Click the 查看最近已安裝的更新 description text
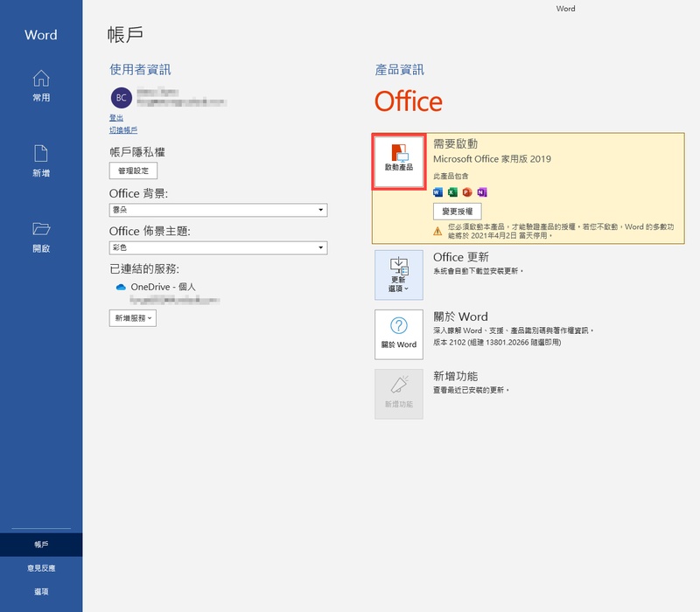700x612 pixels. click(471, 390)
